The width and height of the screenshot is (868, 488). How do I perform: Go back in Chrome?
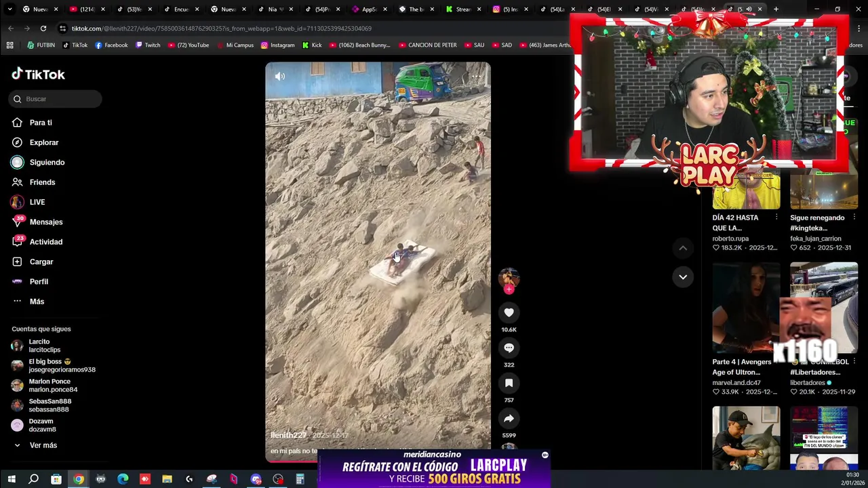tap(11, 28)
